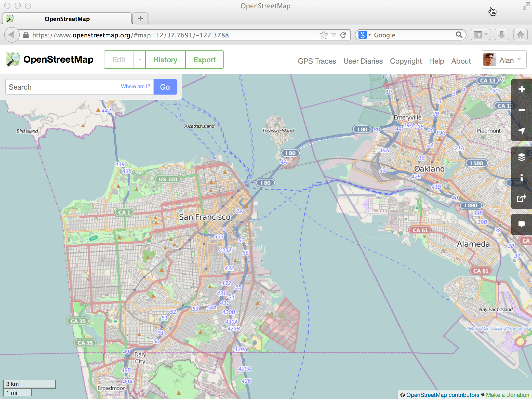Open the map key info icon
The width and height of the screenshot is (532, 399).
point(522,178)
